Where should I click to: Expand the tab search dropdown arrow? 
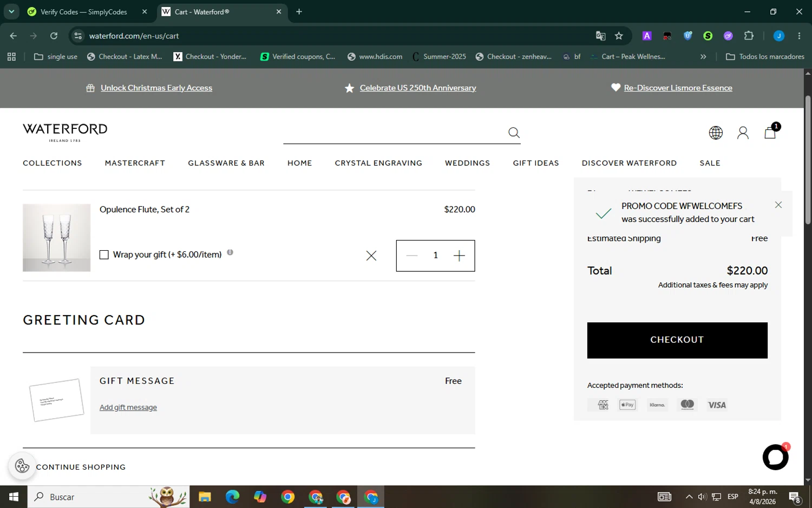click(x=11, y=11)
